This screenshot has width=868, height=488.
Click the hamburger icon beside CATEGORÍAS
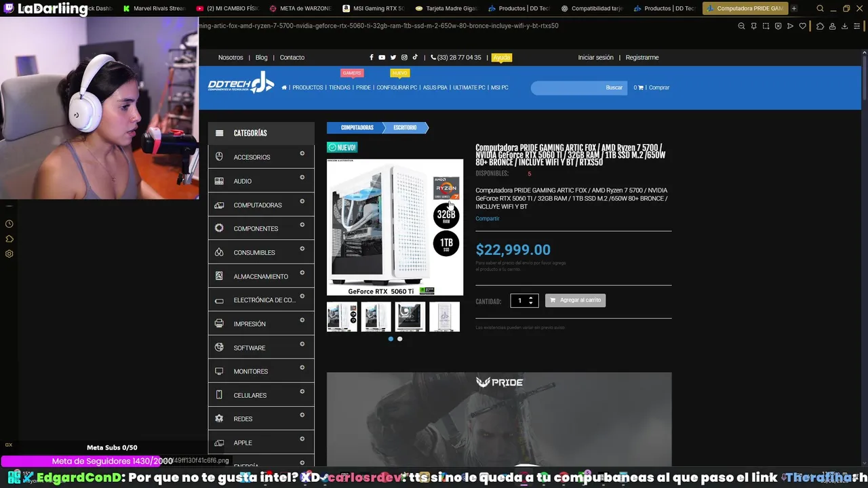click(219, 134)
